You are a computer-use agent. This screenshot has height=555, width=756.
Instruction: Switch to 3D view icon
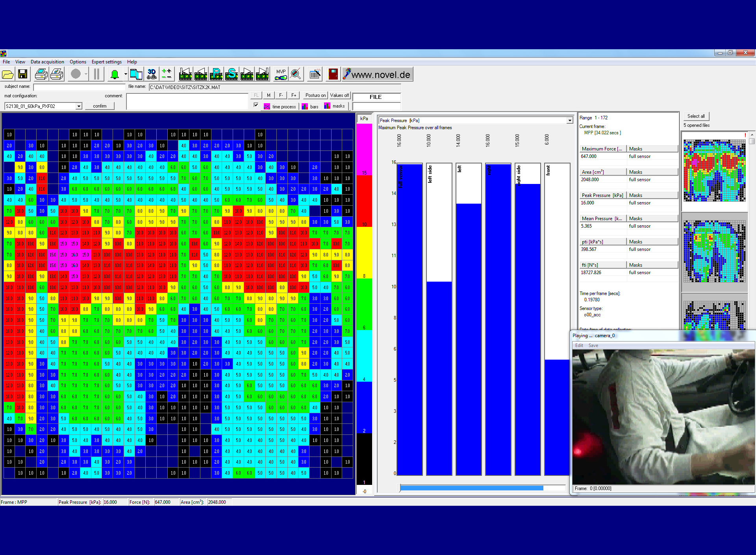(152, 74)
